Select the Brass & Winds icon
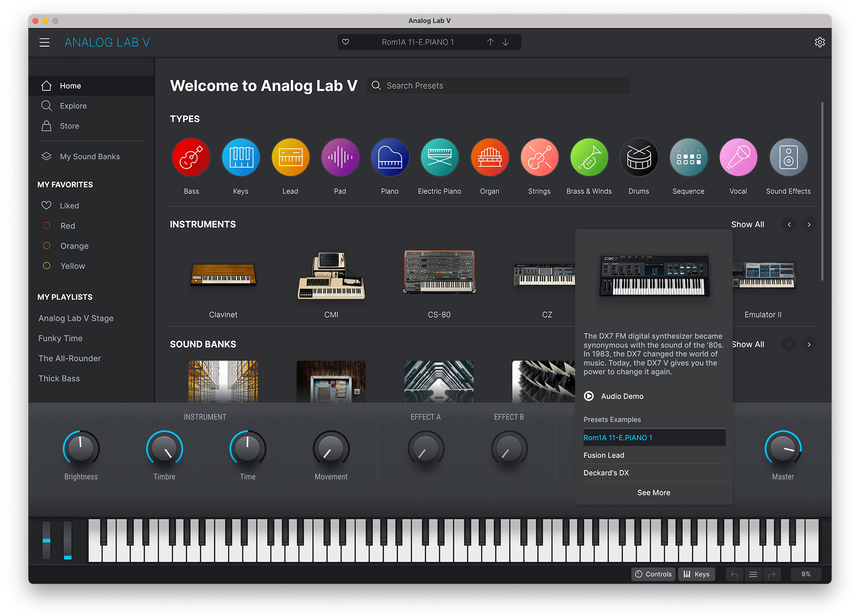Image resolution: width=860 pixels, height=616 pixels. click(x=589, y=157)
